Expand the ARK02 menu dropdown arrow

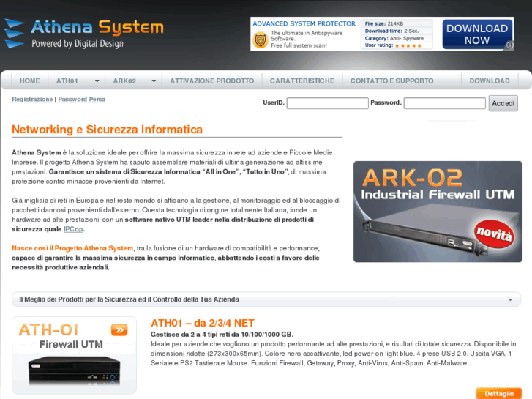click(154, 81)
